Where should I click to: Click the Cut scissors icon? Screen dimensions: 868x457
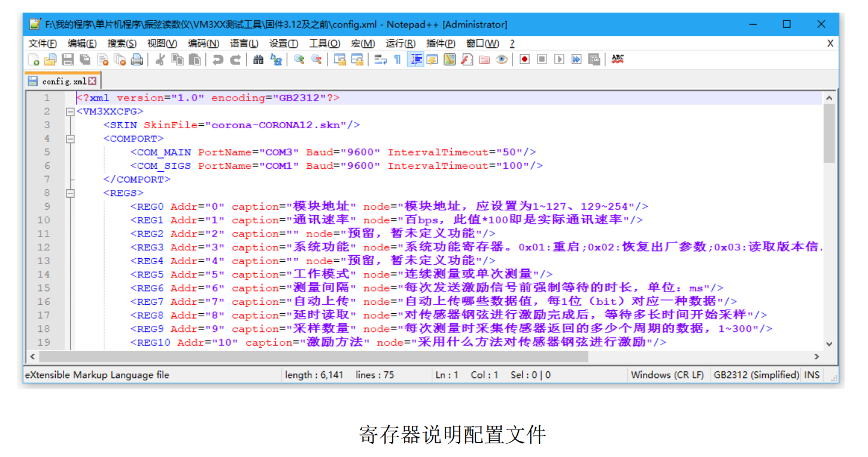click(160, 59)
